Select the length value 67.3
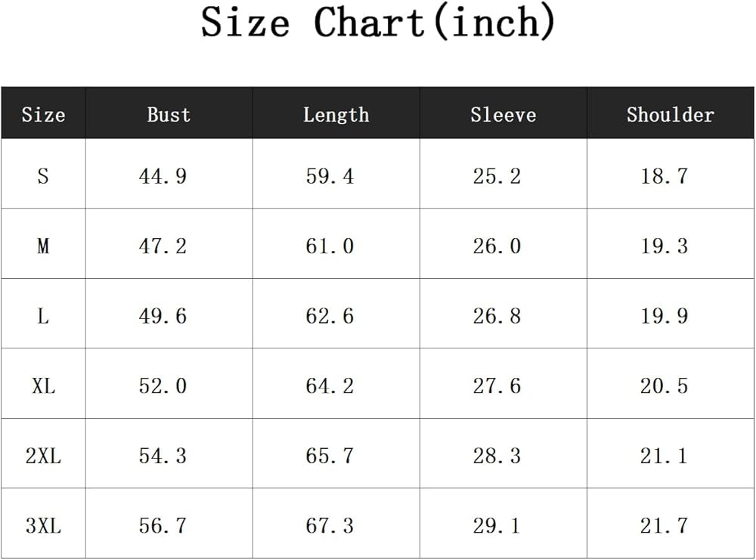Viewport: 756px width, 560px height. [330, 526]
